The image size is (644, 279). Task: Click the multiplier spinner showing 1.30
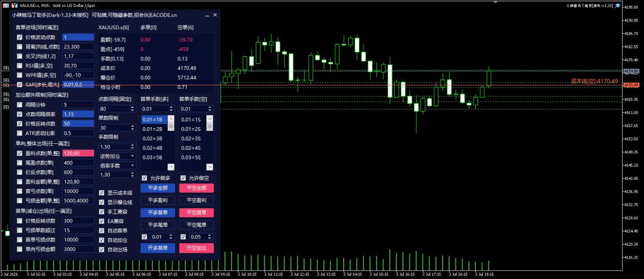click(117, 175)
